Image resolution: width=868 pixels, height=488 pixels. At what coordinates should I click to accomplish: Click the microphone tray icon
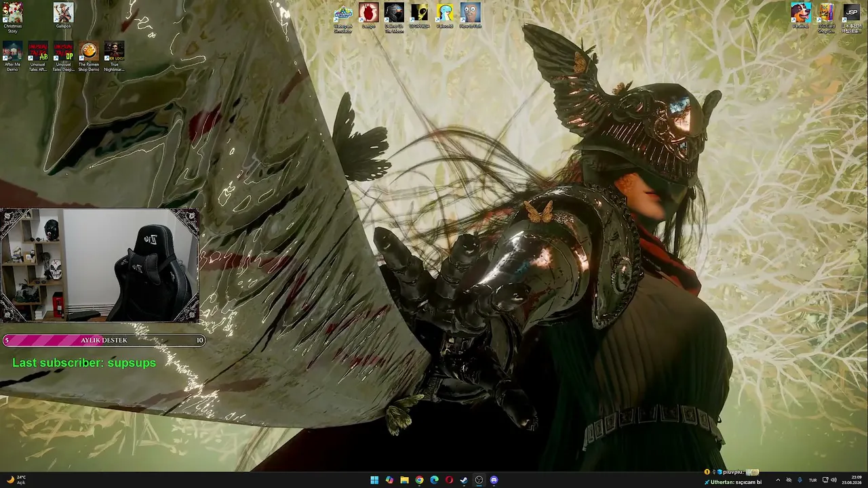tap(800, 480)
